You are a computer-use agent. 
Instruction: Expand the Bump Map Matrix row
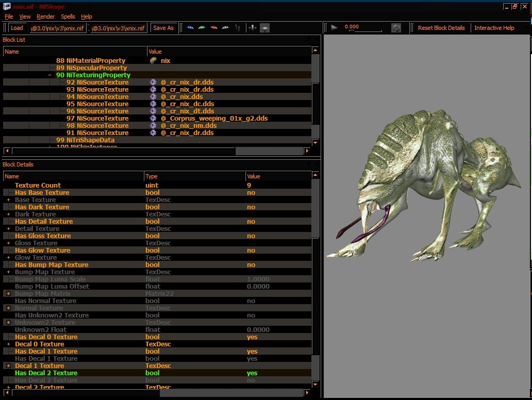[x=8, y=293]
